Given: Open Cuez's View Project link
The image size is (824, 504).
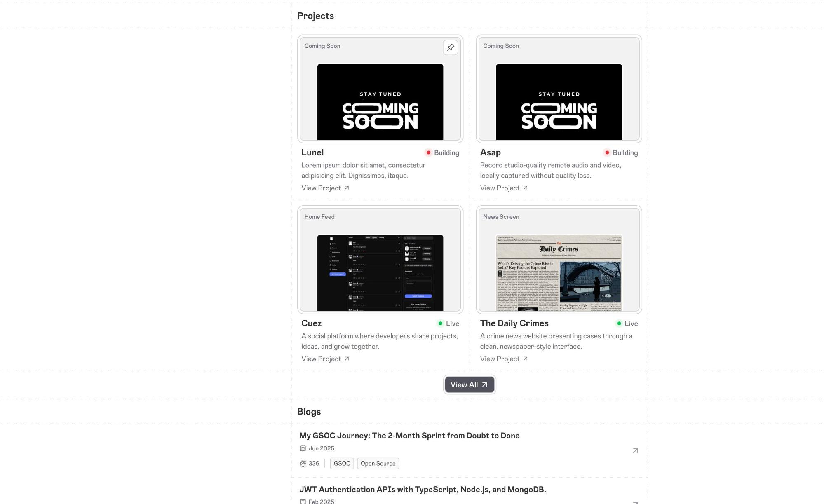Looking at the screenshot, I should pos(321,359).
